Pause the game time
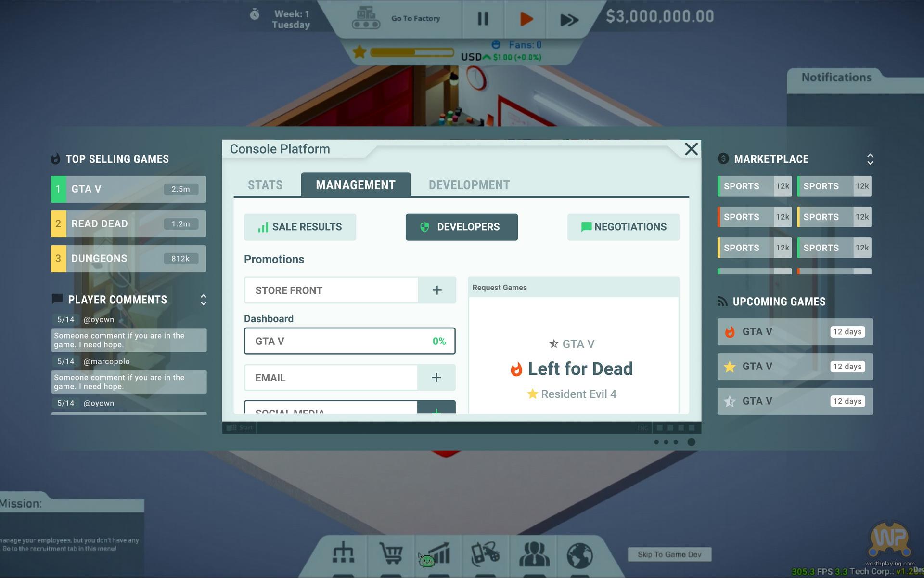The width and height of the screenshot is (924, 578). coord(483,19)
